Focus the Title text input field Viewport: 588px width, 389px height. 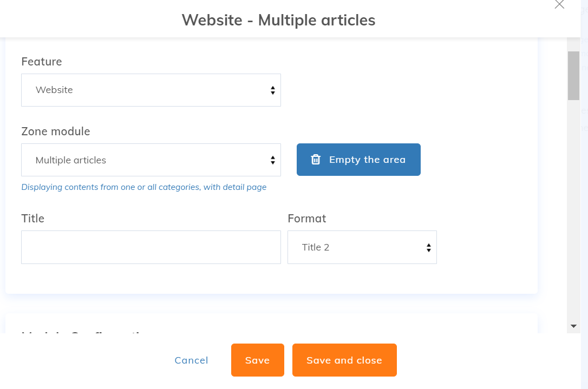tap(151, 248)
